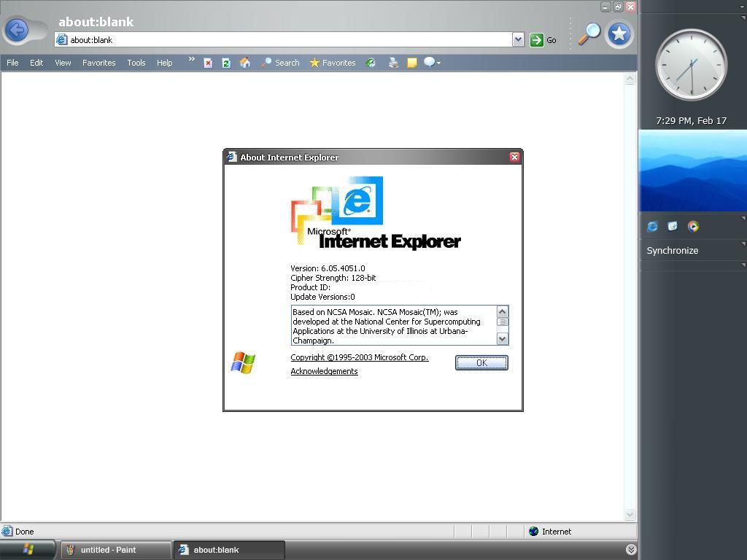Click OK in the About Internet Explorer dialog

(x=481, y=363)
